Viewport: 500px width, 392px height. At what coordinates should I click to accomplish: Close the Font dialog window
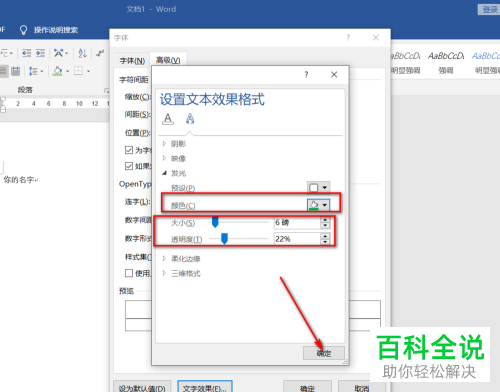point(376,38)
